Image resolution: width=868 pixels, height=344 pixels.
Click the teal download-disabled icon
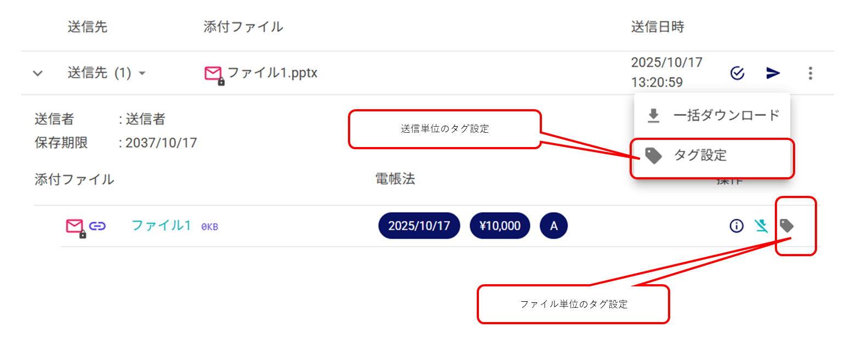(761, 225)
